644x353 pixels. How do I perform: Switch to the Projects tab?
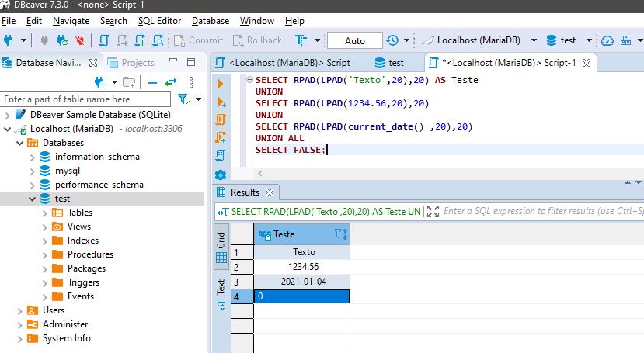click(x=131, y=62)
